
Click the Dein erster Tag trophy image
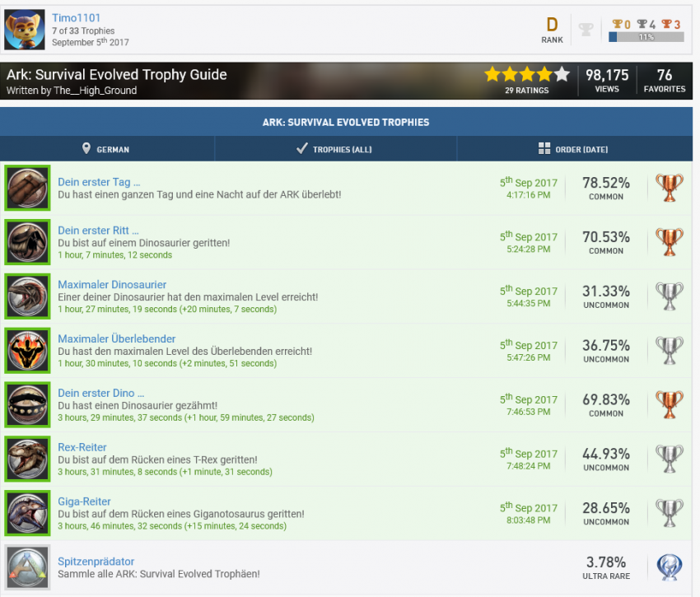(x=27, y=189)
